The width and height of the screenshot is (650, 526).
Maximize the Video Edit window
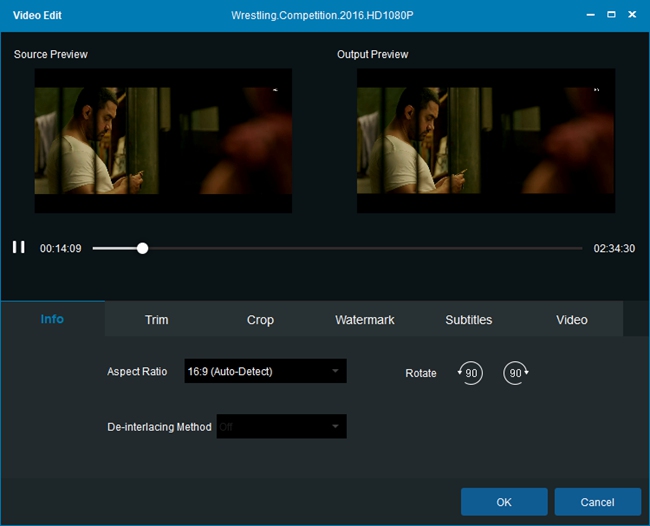coord(611,15)
